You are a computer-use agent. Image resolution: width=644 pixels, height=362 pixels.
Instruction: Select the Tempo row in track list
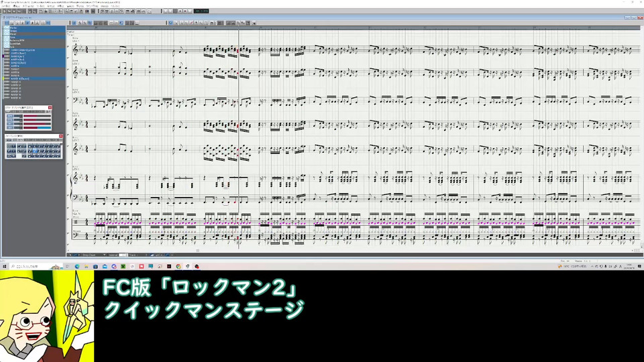35,31
